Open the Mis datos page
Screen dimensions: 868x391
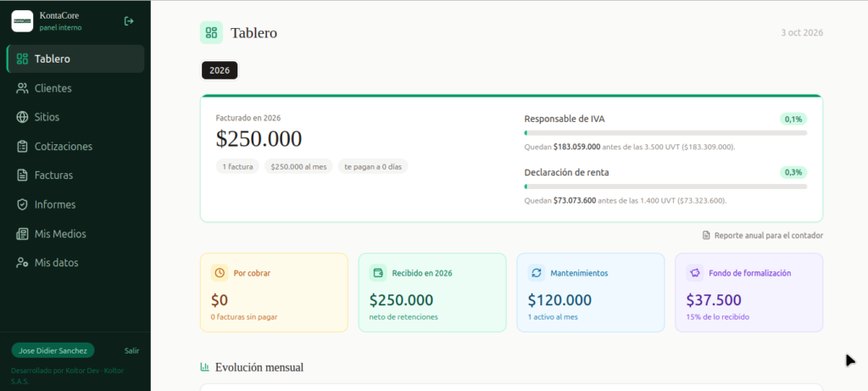point(75,263)
